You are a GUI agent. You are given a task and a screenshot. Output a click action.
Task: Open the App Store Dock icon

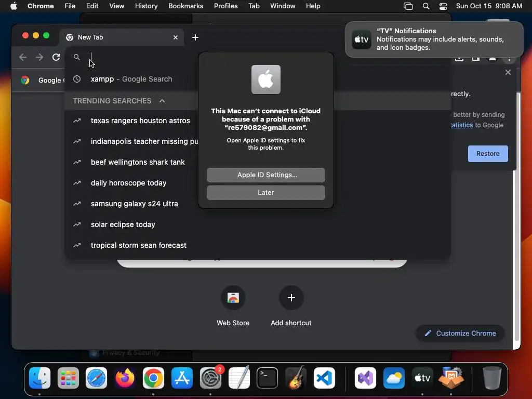182,378
